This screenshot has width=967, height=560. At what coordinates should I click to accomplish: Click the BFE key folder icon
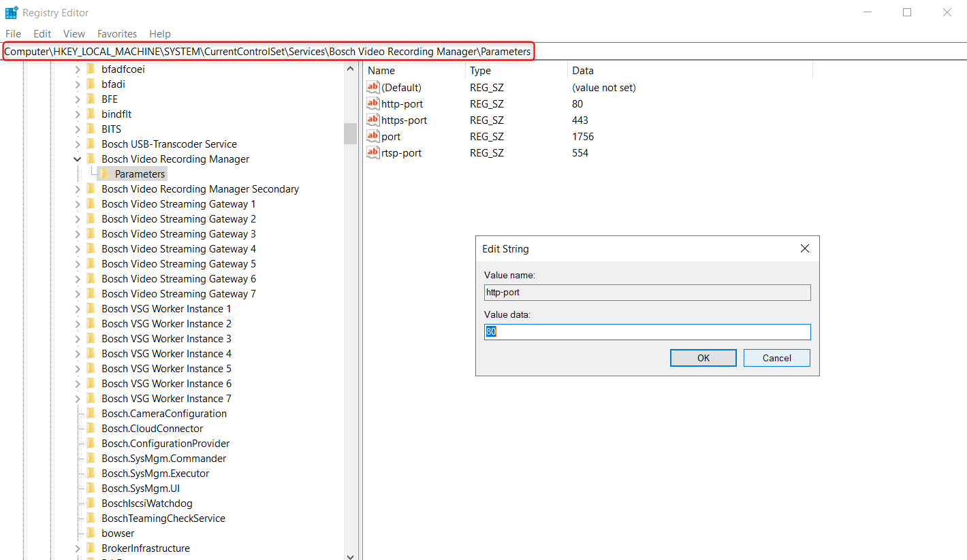point(91,99)
